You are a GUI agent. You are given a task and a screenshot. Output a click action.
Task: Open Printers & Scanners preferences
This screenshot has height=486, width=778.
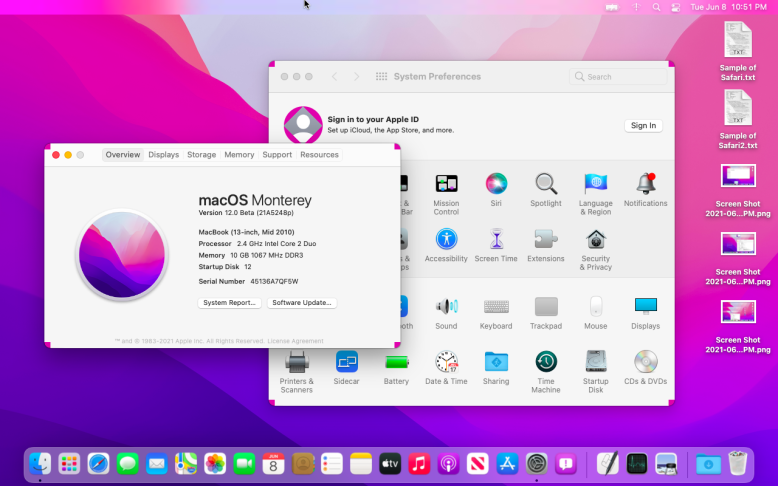(x=297, y=362)
